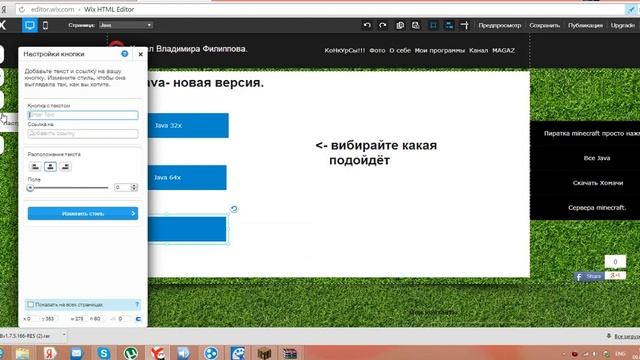Click Все Java in the side menu

tap(597, 158)
